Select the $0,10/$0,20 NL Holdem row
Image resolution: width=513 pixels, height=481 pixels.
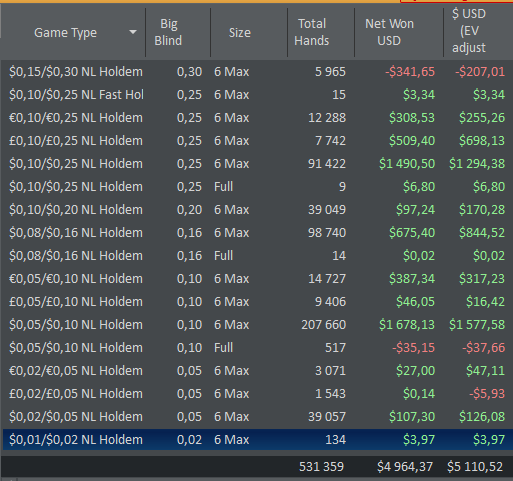[x=257, y=210]
